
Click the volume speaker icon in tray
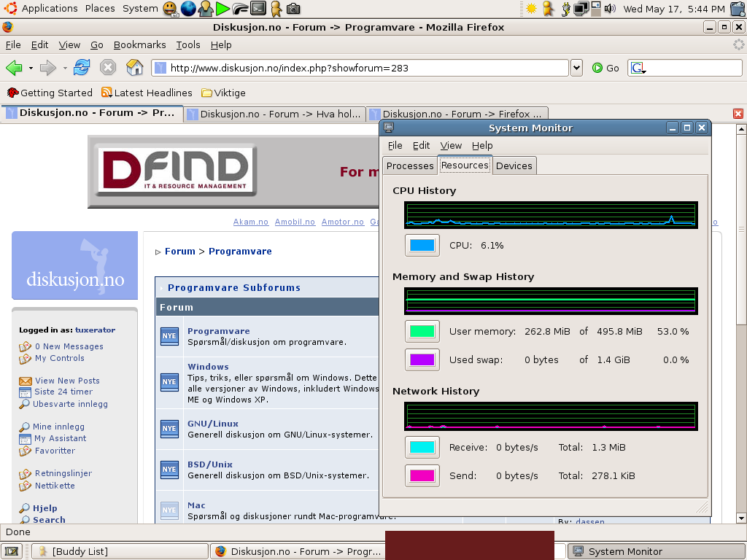pyautogui.click(x=610, y=9)
